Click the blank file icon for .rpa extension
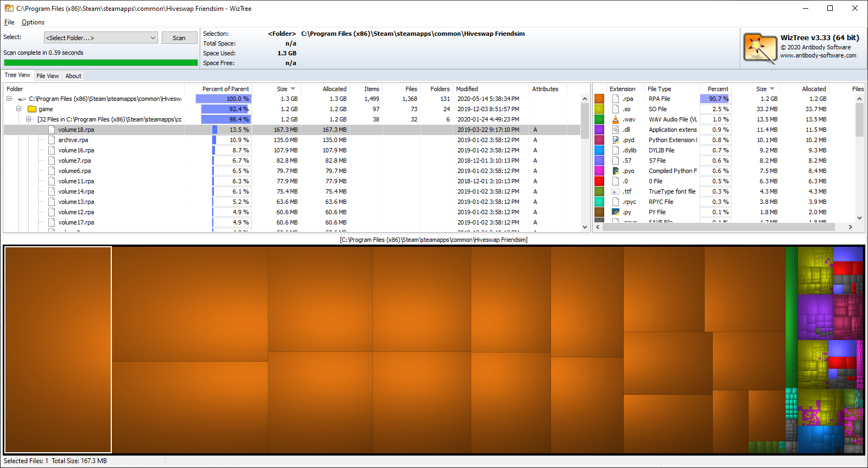Screen dimensions: 868x468 pos(616,99)
